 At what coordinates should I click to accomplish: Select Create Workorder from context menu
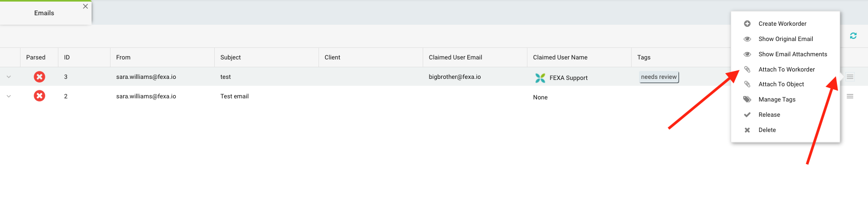(x=782, y=24)
